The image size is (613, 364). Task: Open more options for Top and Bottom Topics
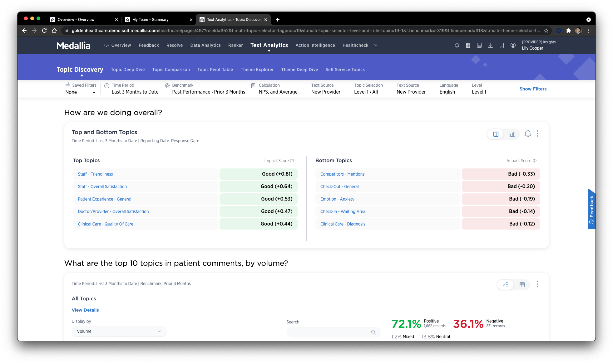537,134
